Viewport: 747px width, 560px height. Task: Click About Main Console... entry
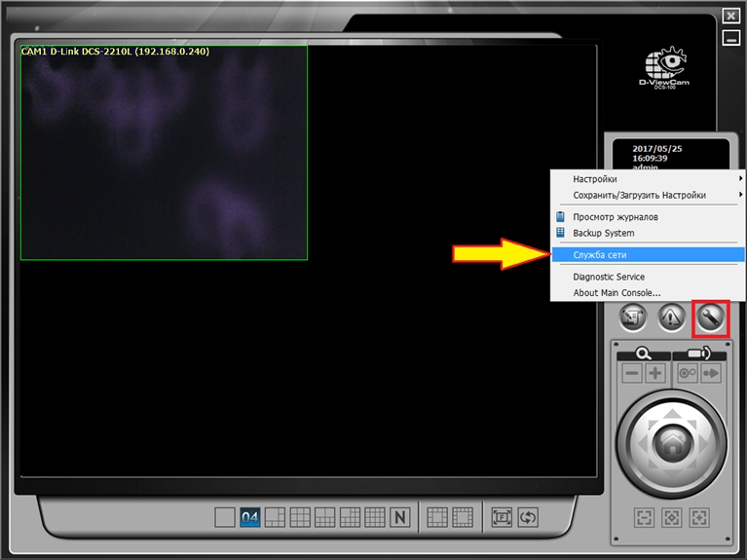pyautogui.click(x=616, y=292)
